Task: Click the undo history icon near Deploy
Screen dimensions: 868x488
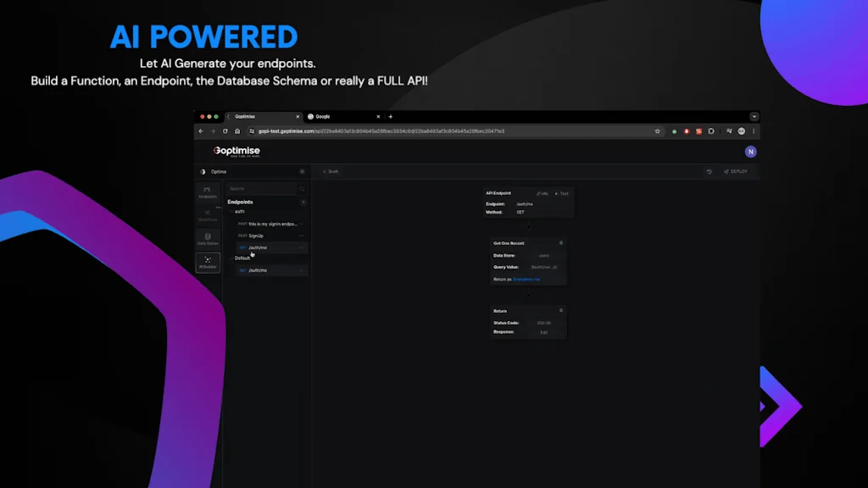Action: click(x=709, y=172)
